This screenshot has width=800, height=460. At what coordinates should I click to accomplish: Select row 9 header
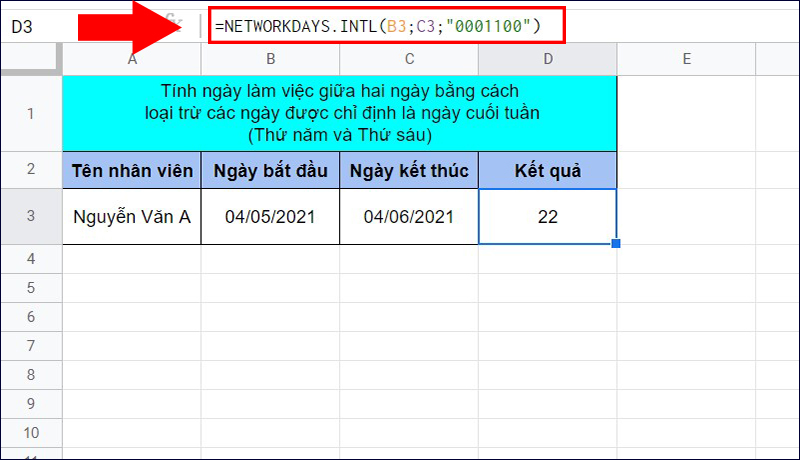(31, 404)
